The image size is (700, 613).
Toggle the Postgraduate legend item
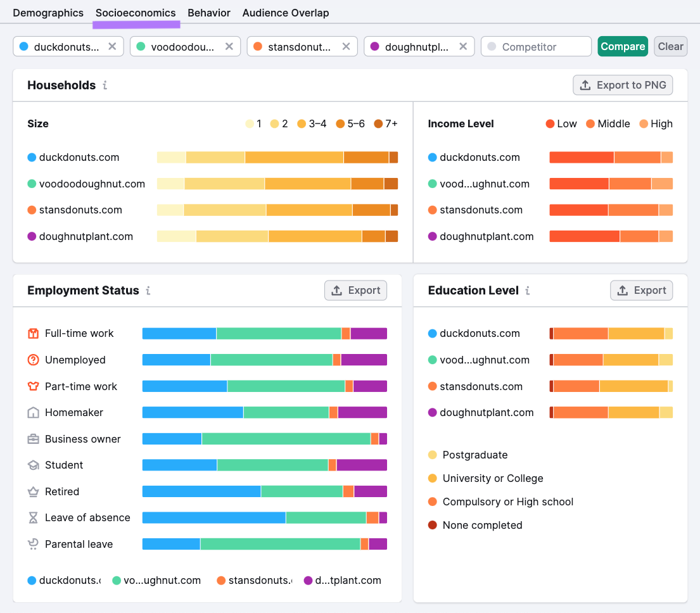click(x=466, y=455)
